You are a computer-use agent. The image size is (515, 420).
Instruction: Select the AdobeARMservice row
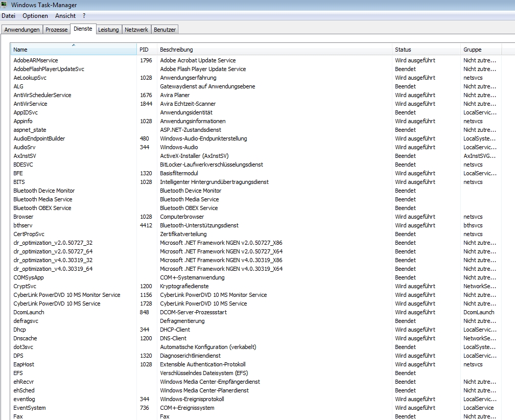pyautogui.click(x=36, y=60)
